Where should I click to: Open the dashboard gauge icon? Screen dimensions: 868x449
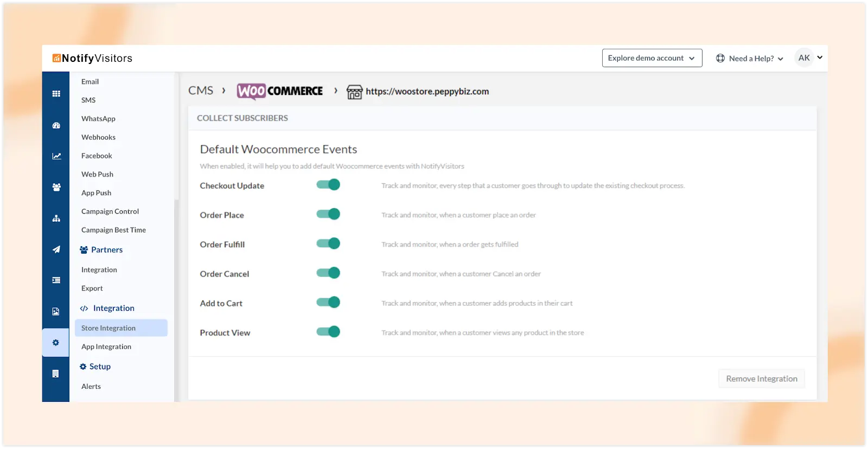click(x=56, y=125)
